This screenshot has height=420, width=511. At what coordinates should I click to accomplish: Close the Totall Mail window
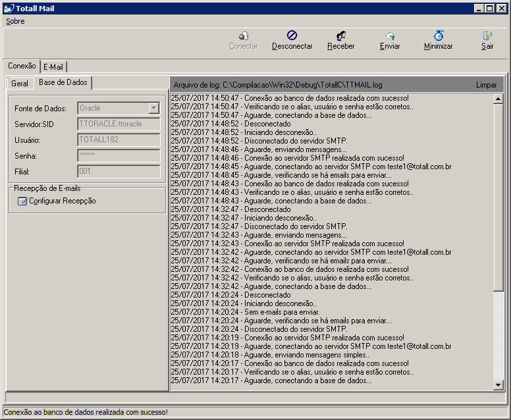[502, 9]
